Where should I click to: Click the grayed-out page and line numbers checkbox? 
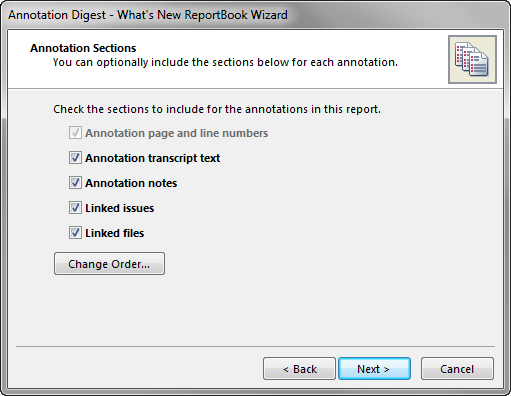pyautogui.click(x=75, y=133)
